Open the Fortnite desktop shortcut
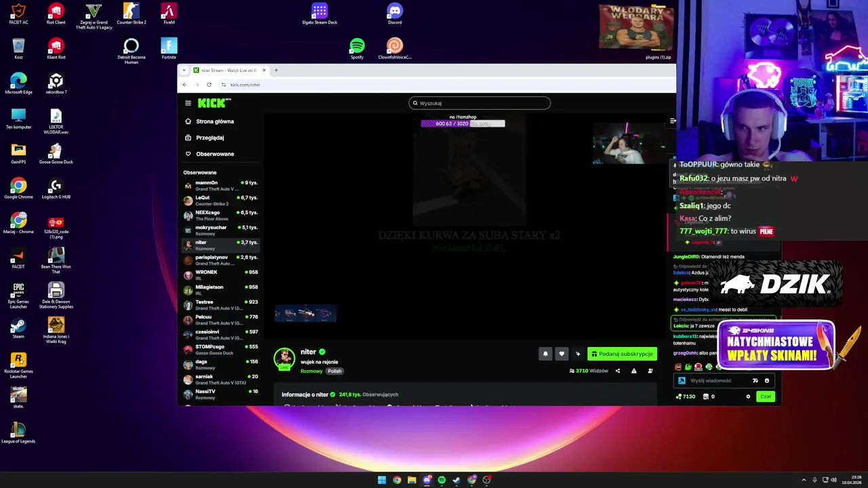This screenshot has height=488, width=868. (169, 49)
